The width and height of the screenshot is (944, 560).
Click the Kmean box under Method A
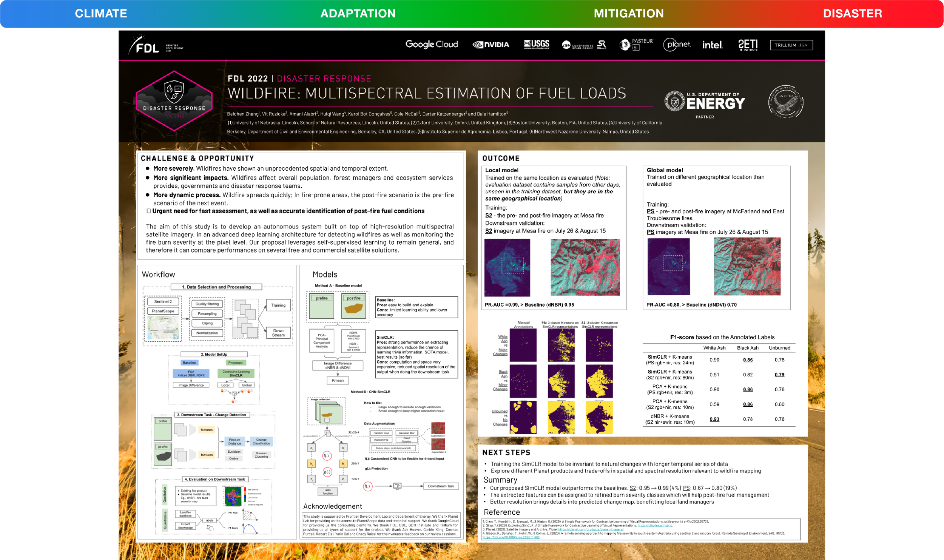tap(338, 380)
